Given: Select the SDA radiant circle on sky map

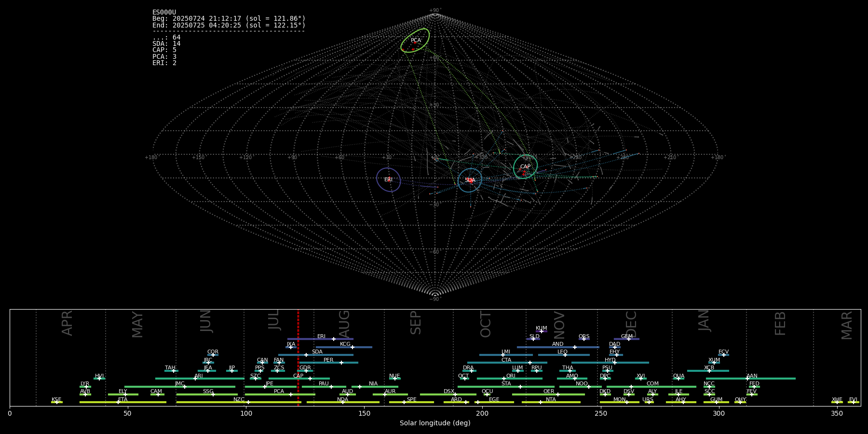Looking at the screenshot, I should [x=470, y=180].
